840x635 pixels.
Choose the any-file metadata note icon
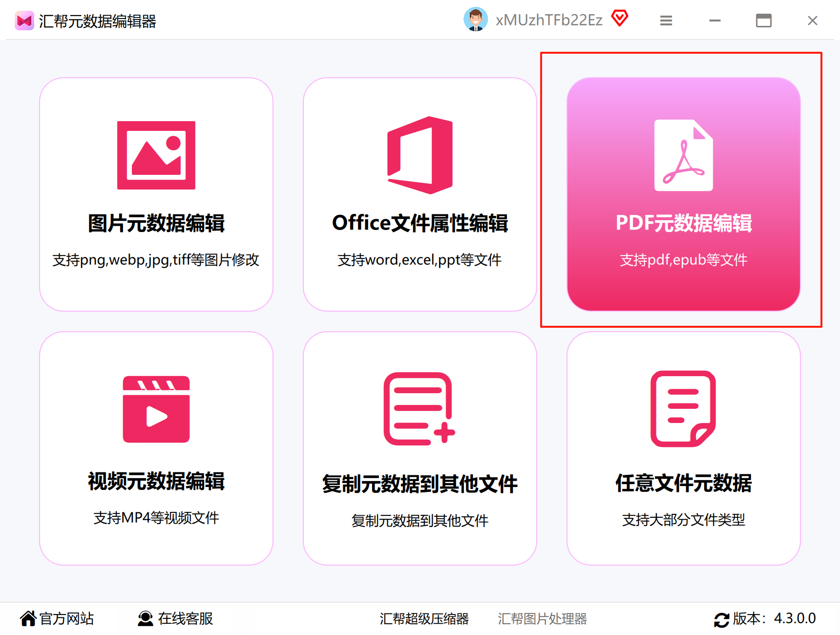(683, 409)
